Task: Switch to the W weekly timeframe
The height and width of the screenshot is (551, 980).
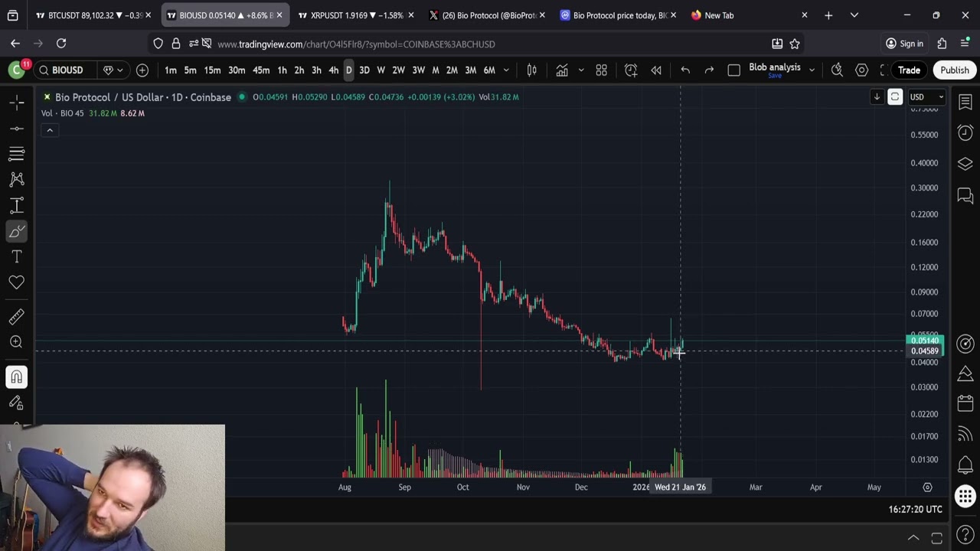Action: point(381,70)
